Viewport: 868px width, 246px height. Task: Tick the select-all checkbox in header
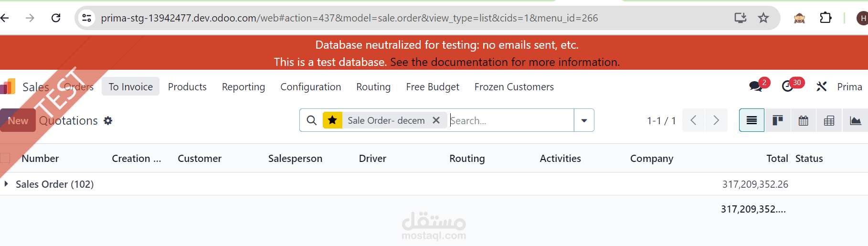[5, 158]
